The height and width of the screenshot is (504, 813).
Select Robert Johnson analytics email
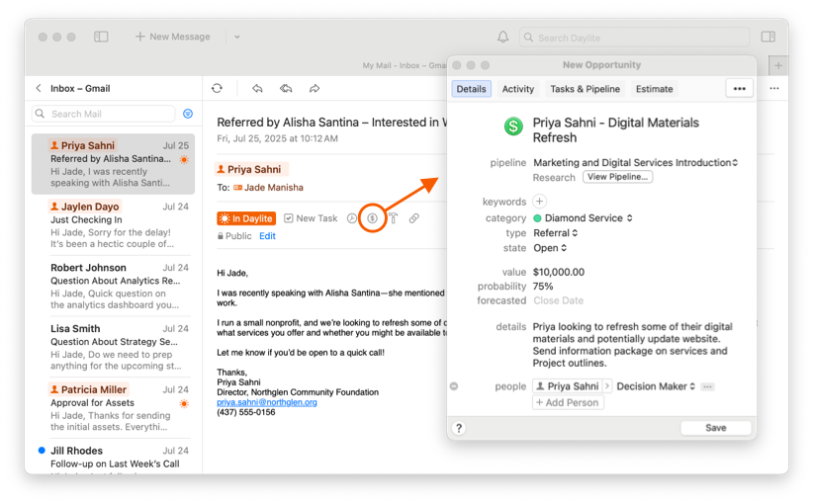pyautogui.click(x=113, y=286)
